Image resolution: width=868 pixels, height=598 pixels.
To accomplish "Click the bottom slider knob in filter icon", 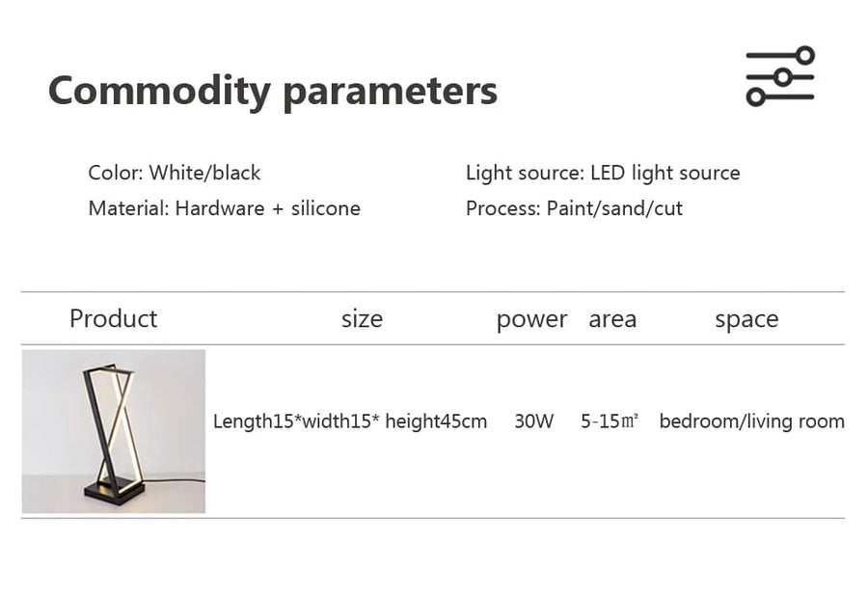I will pyautogui.click(x=755, y=97).
